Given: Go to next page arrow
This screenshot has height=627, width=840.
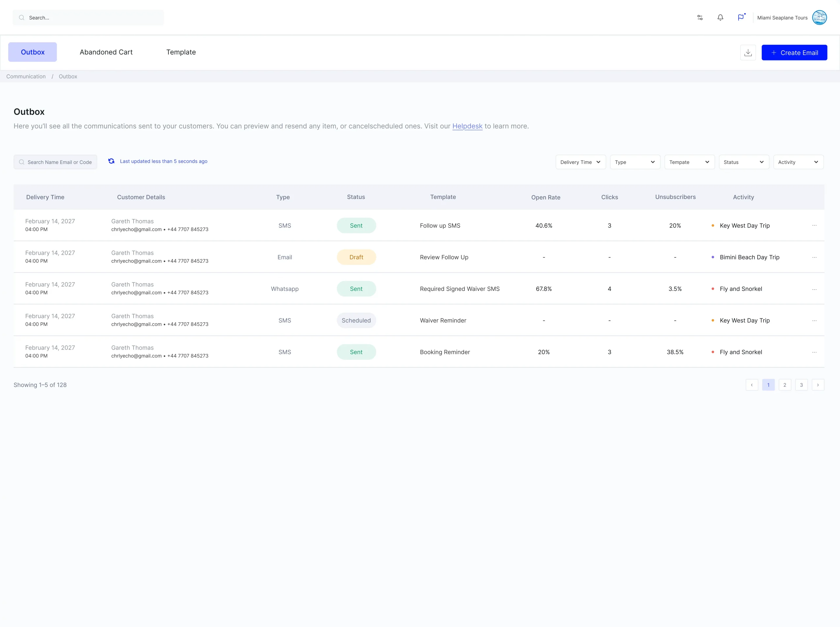Looking at the screenshot, I should click(818, 385).
